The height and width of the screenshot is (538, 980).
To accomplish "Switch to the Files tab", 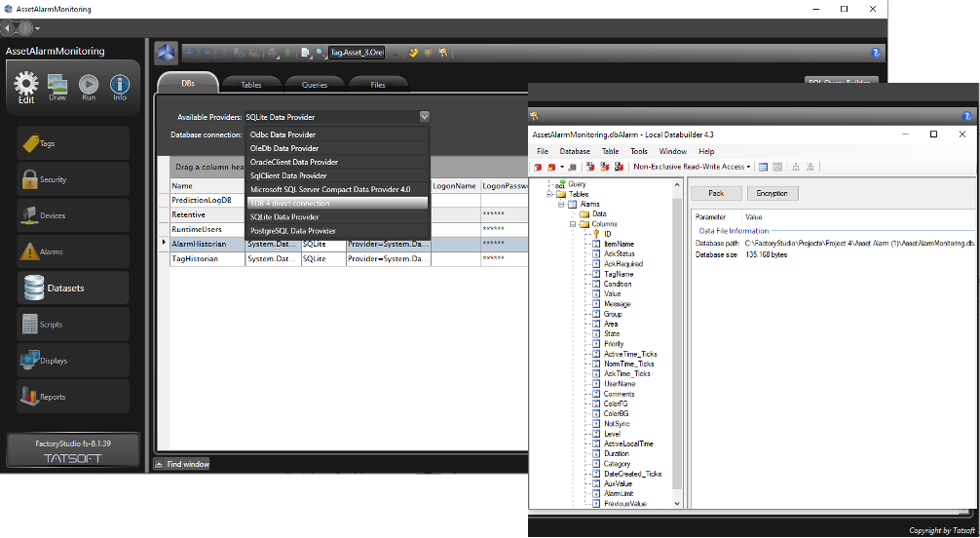I will click(378, 85).
